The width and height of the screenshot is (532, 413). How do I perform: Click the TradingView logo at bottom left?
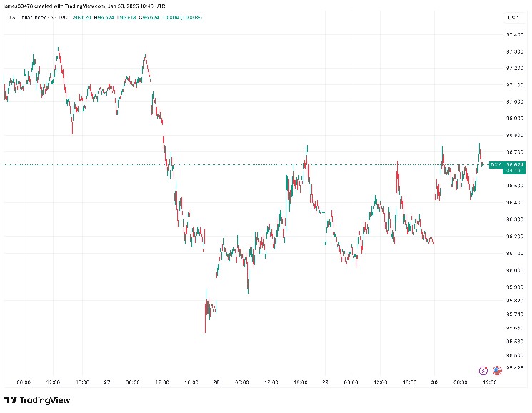(31, 400)
